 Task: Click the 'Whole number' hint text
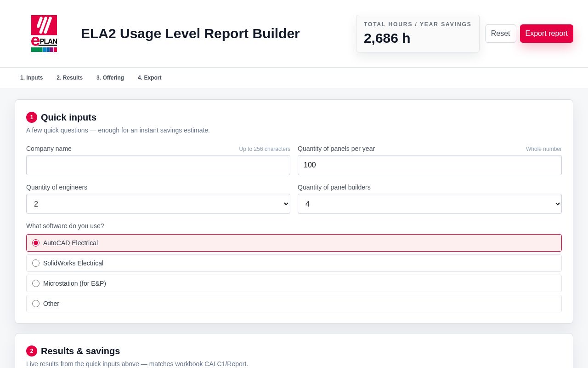click(x=544, y=149)
